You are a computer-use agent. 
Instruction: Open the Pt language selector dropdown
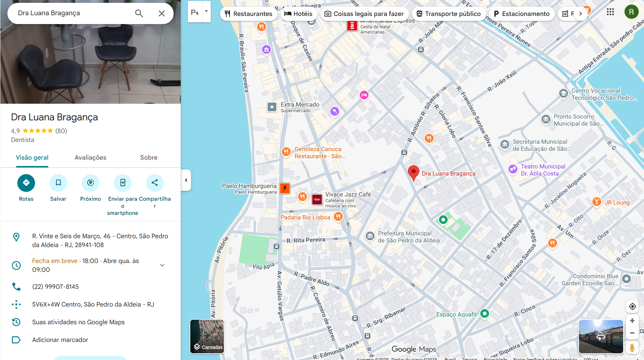click(x=207, y=11)
